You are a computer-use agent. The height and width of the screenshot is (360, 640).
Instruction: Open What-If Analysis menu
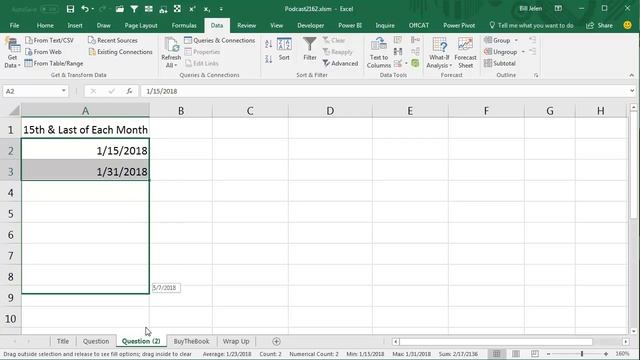tap(439, 53)
